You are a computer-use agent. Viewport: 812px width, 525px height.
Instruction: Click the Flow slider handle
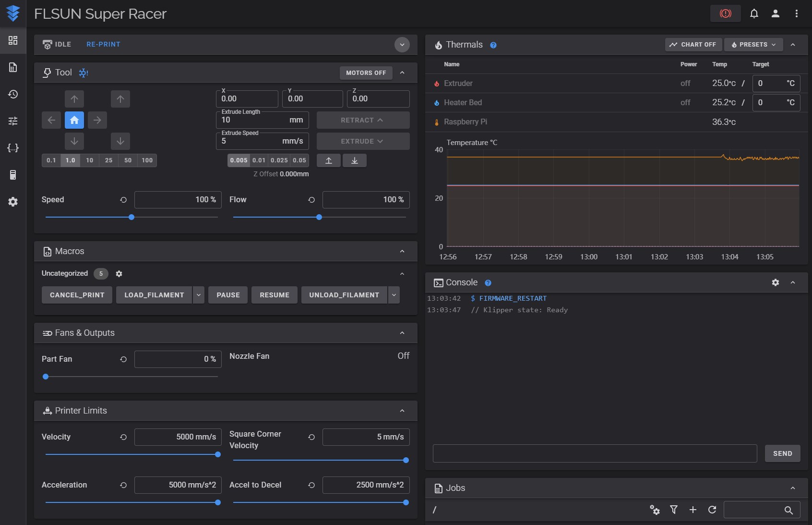319,217
